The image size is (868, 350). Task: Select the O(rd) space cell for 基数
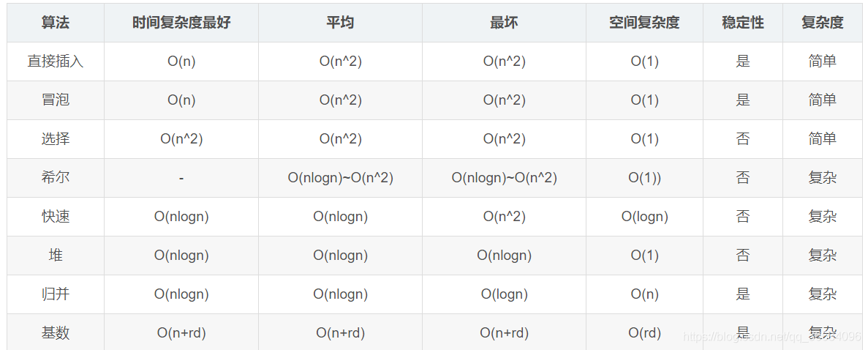tap(644, 333)
